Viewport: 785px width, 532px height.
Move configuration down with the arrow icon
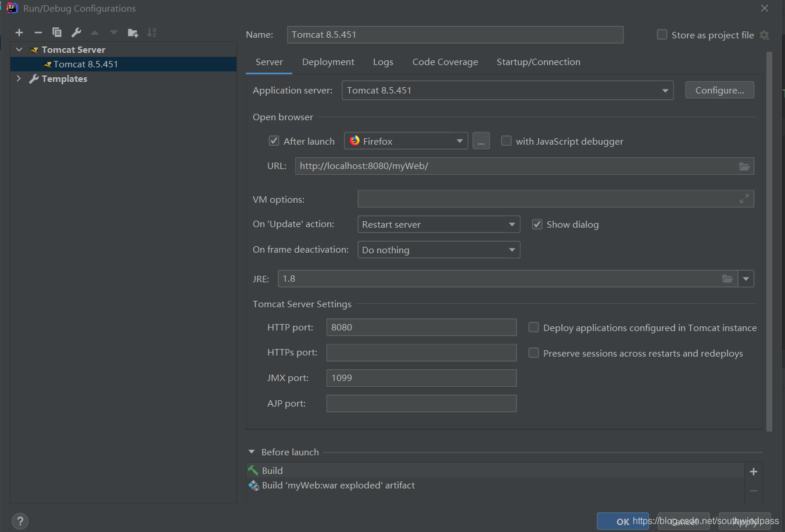pyautogui.click(x=114, y=33)
